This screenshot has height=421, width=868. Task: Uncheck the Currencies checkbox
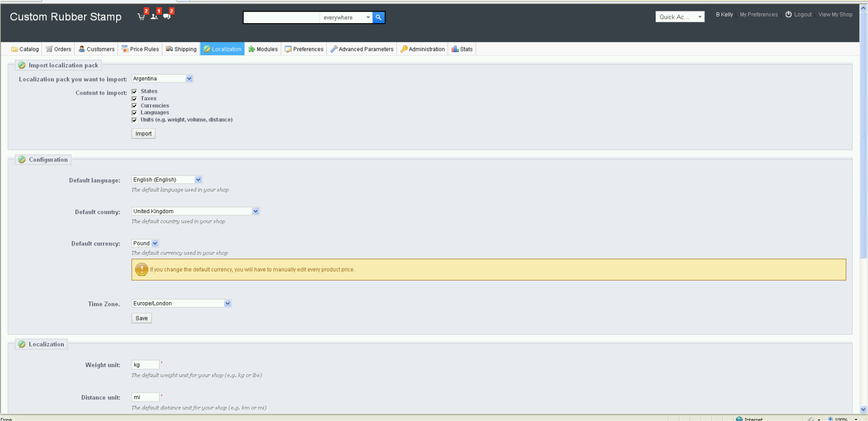point(135,106)
